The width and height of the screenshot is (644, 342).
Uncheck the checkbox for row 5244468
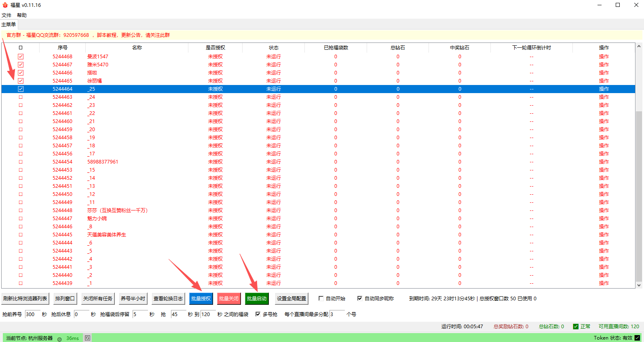point(21,57)
